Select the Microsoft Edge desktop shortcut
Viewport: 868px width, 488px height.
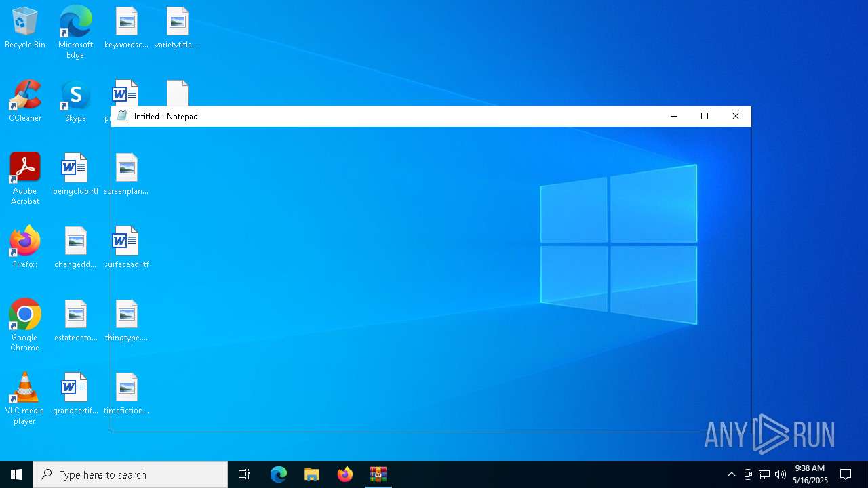pyautogui.click(x=75, y=33)
